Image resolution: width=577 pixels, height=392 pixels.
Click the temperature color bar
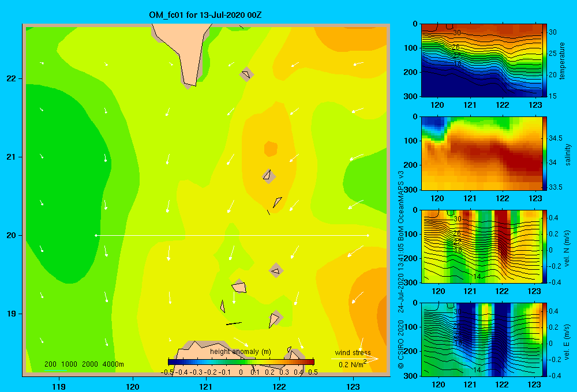(x=545, y=60)
